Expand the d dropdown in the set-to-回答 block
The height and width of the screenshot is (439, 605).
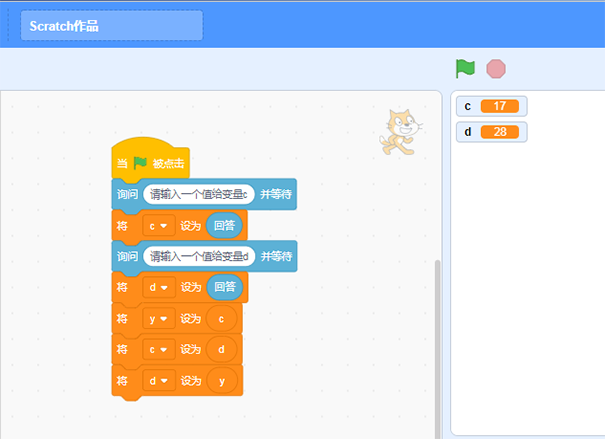coord(159,287)
